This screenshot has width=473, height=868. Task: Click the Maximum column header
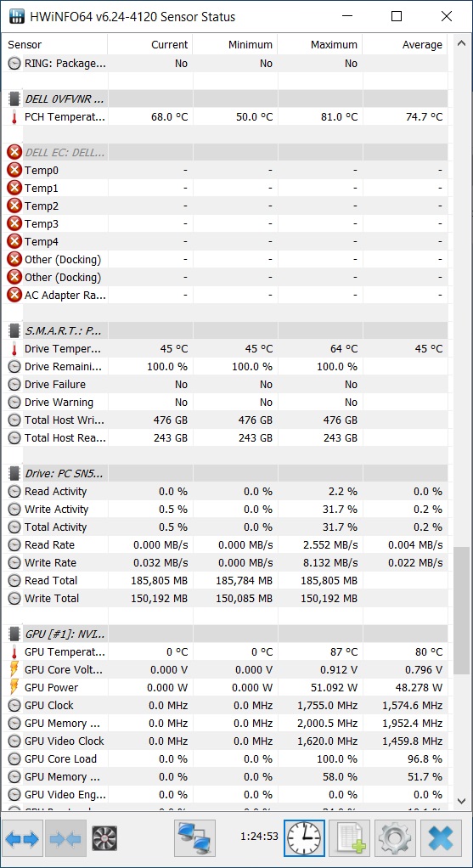320,45
